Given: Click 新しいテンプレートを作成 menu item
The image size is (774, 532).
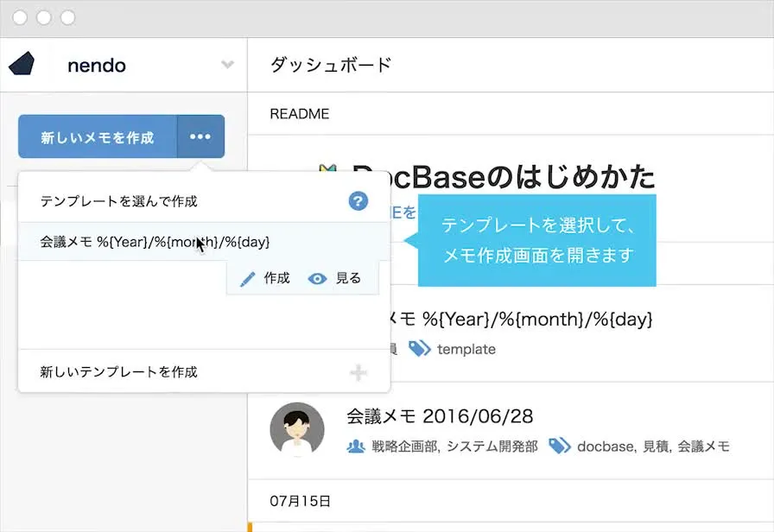Looking at the screenshot, I should click(119, 371).
